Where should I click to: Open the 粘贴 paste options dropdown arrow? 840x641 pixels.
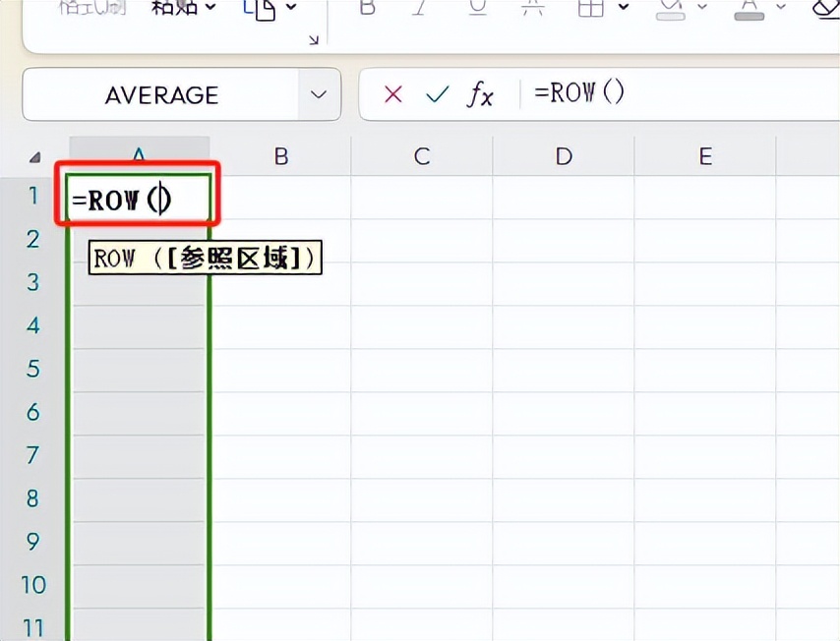210,7
